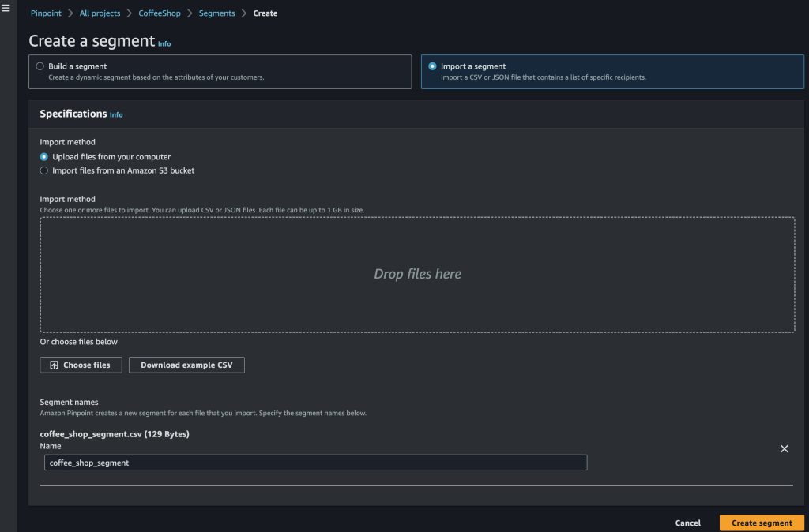Open the hamburger navigation menu

(x=6, y=8)
